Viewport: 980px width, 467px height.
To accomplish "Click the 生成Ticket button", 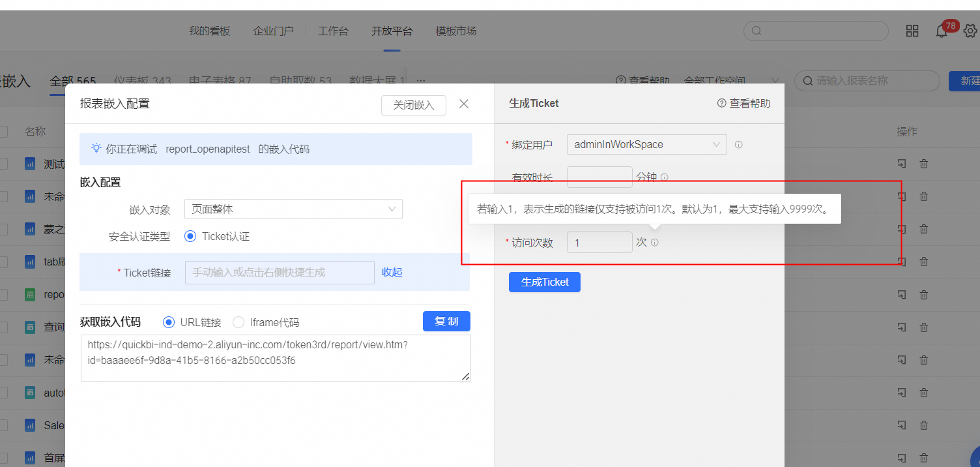I will (x=544, y=282).
